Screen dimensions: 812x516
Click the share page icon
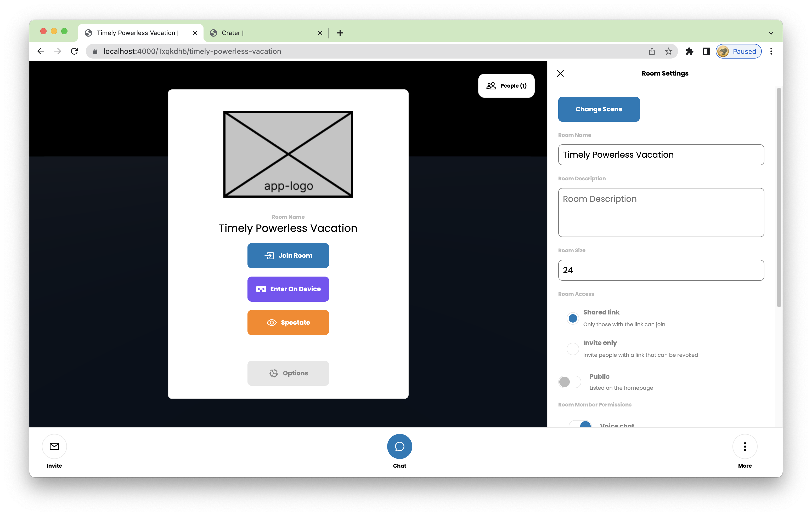coord(651,51)
